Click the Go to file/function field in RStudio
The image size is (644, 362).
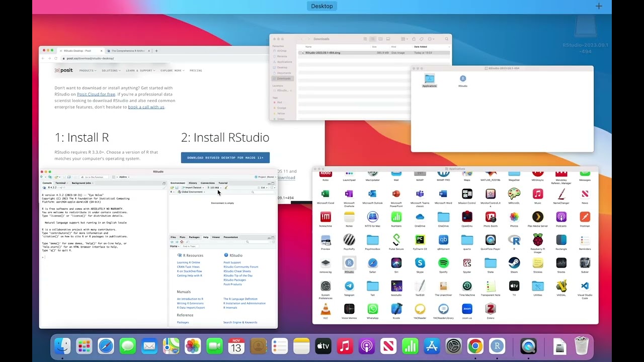click(x=95, y=177)
